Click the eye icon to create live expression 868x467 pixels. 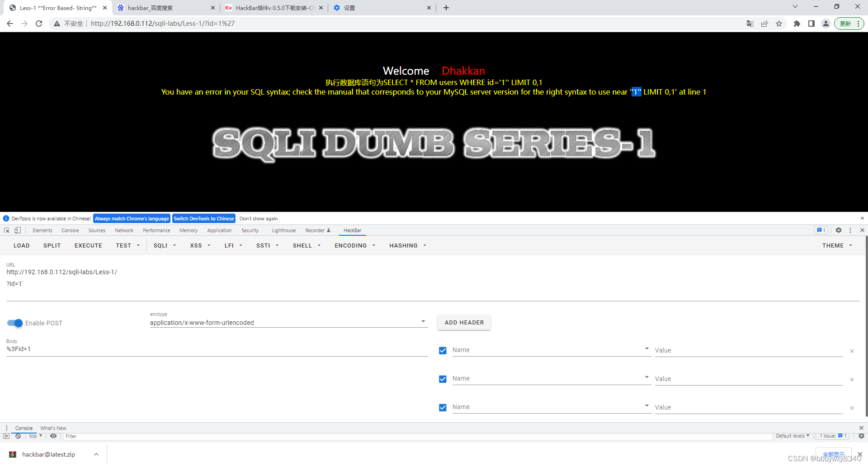(x=53, y=436)
